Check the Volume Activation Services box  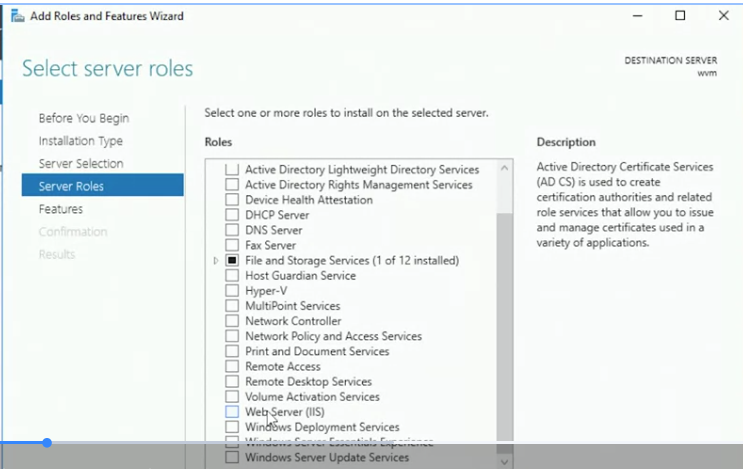(232, 397)
